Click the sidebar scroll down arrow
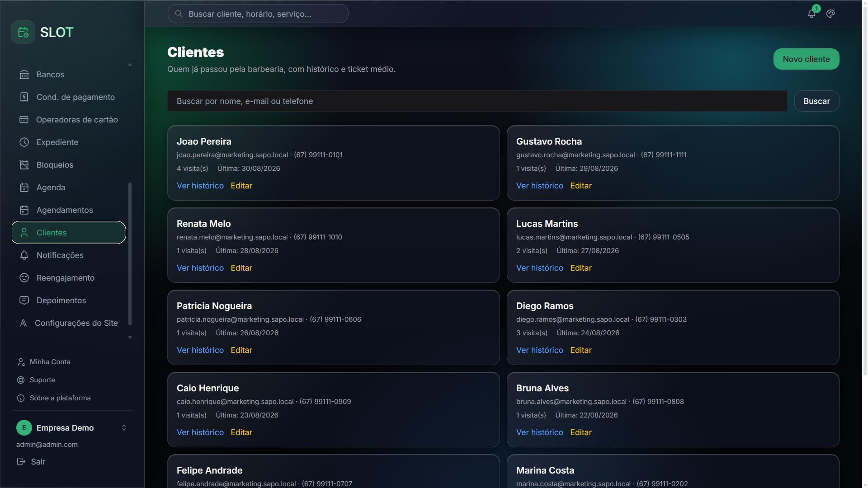Viewport: 868px width, 488px height. click(130, 338)
